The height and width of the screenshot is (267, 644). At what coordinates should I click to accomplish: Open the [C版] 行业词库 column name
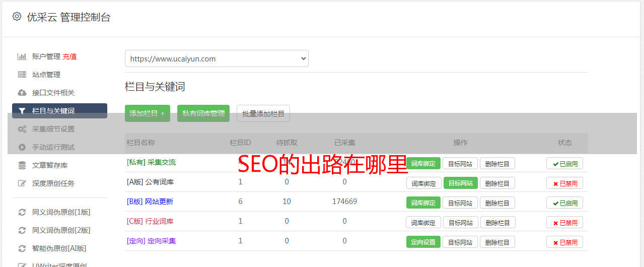150,221
